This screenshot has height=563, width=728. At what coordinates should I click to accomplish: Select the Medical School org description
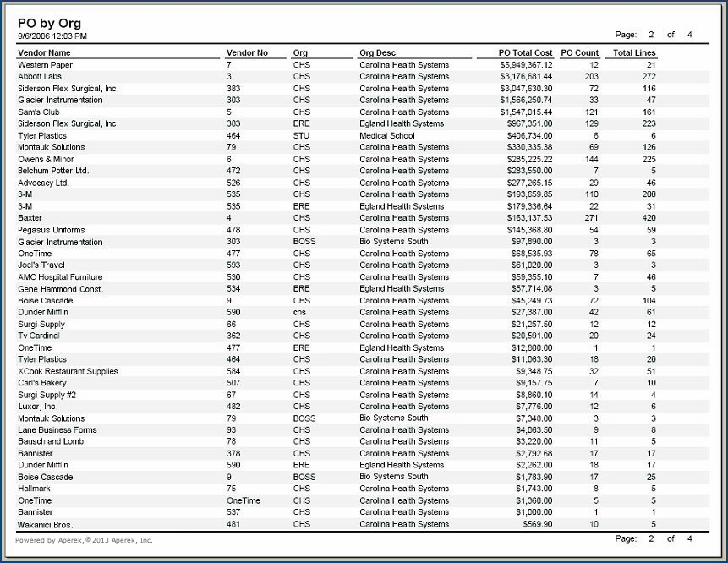point(386,136)
